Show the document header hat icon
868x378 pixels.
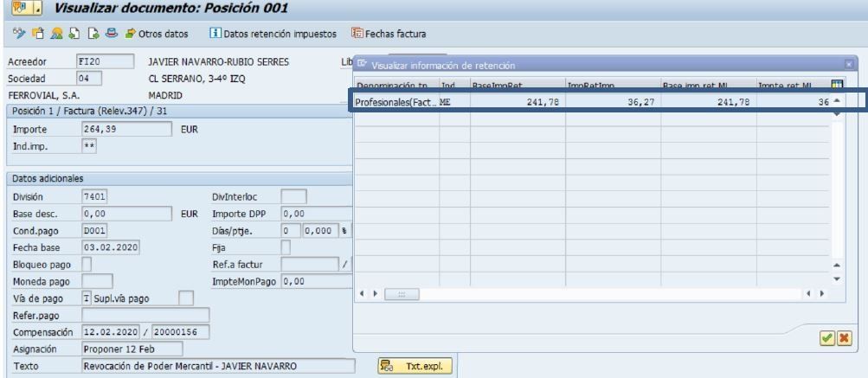[x=112, y=34]
